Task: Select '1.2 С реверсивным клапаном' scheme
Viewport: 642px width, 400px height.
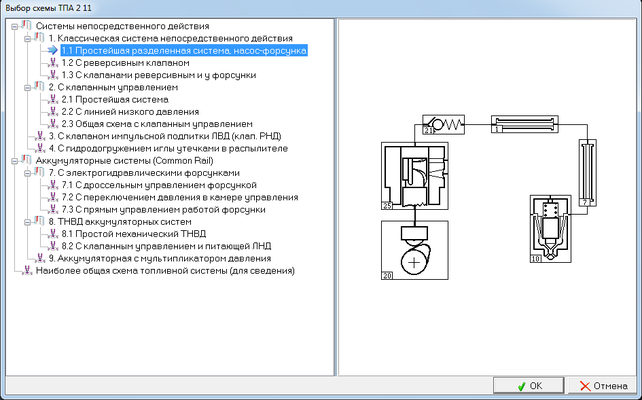Action: 125,63
